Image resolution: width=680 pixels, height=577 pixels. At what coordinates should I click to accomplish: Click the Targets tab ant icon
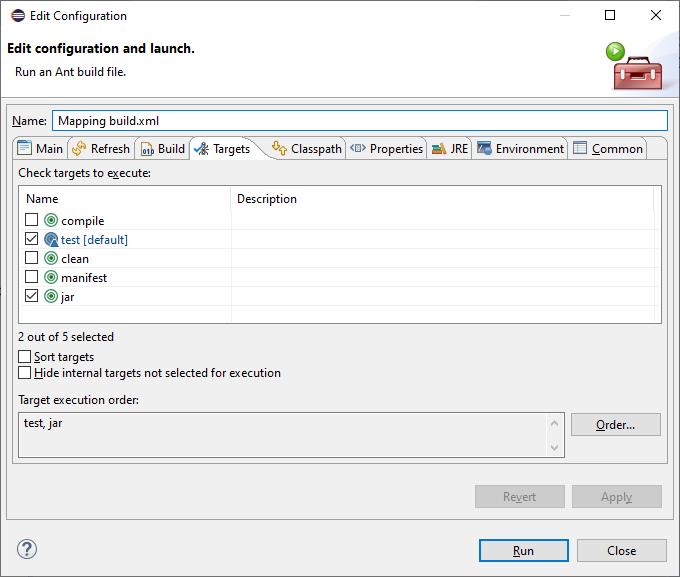[202, 149]
